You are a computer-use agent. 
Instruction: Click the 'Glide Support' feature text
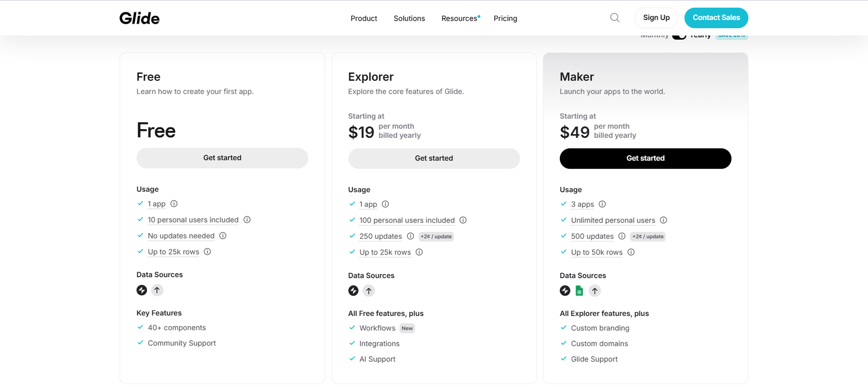pos(594,359)
